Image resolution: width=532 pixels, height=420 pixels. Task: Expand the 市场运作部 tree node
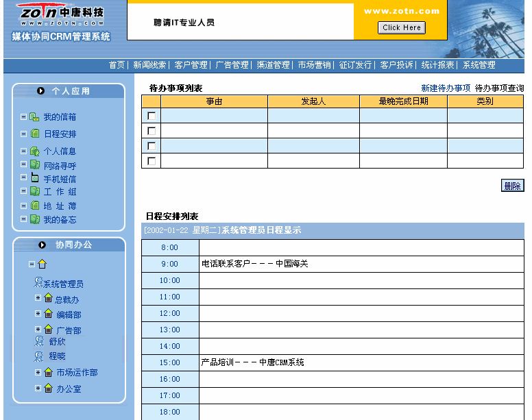(38, 372)
